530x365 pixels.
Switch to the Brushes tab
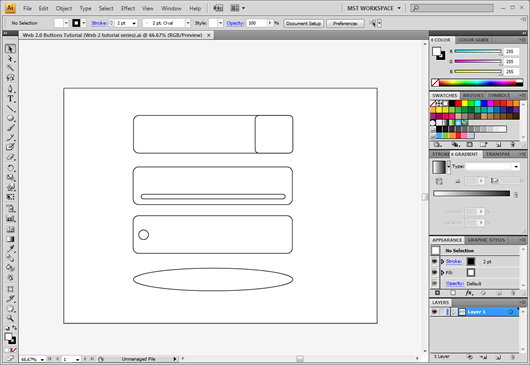[473, 95]
